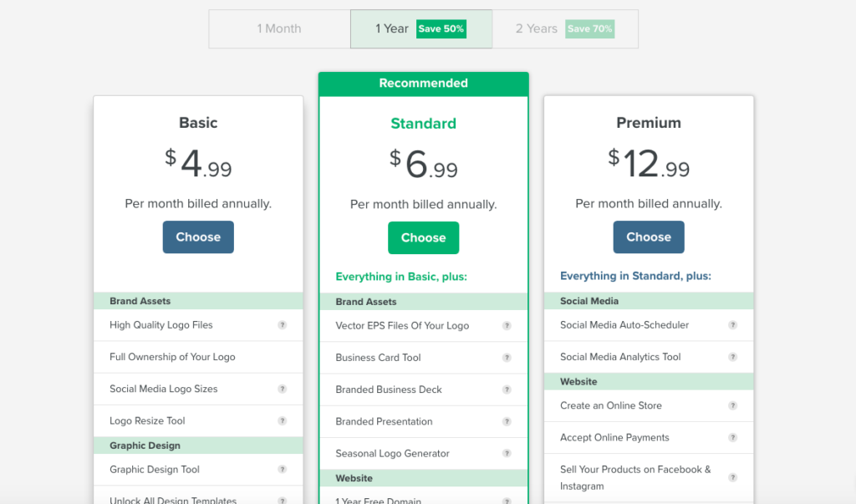This screenshot has height=504, width=856.
Task: Click the Save 70% badge
Action: point(590,28)
